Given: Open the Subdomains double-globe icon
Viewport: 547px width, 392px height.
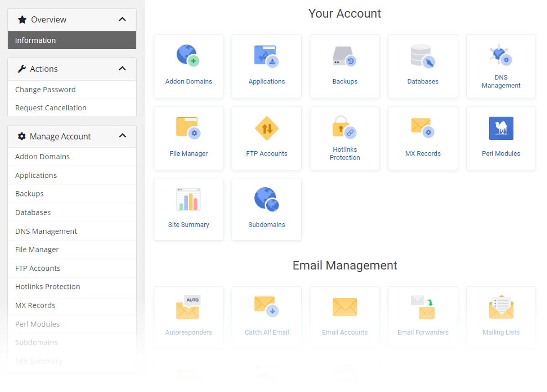Looking at the screenshot, I should (x=267, y=199).
